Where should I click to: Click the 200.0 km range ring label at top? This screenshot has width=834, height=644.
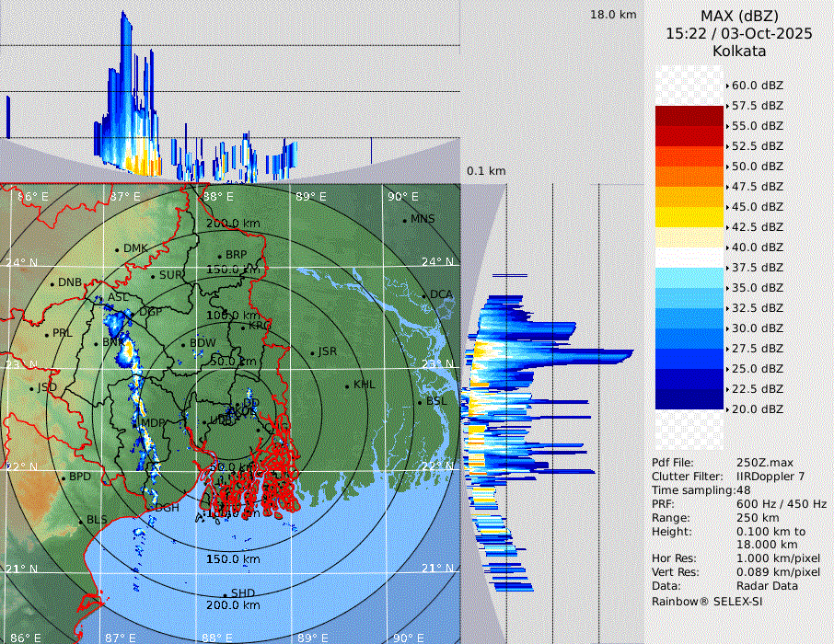pos(232,224)
